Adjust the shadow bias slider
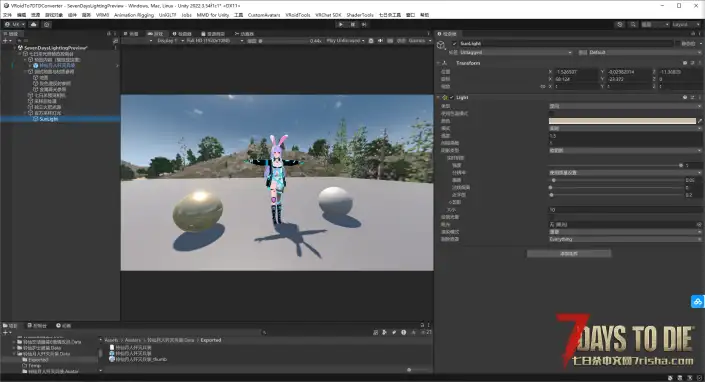 point(615,180)
